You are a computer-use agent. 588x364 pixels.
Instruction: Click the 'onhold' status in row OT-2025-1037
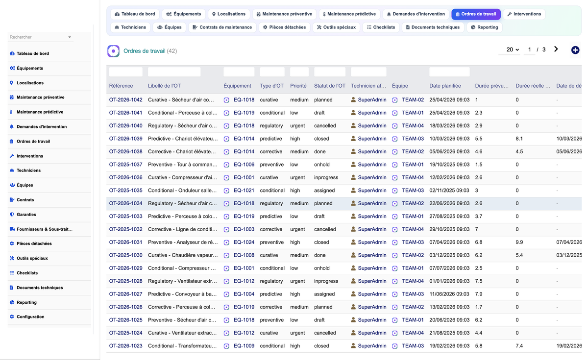coord(322,165)
